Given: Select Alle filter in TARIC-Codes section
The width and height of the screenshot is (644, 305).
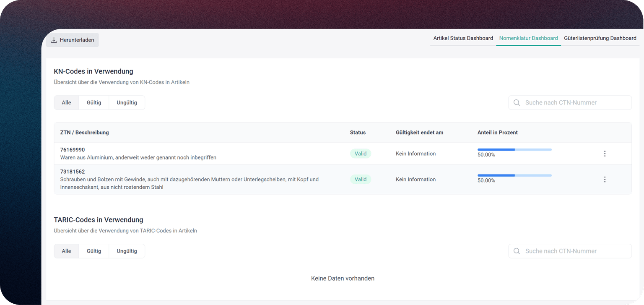Looking at the screenshot, I should pyautogui.click(x=66, y=251).
